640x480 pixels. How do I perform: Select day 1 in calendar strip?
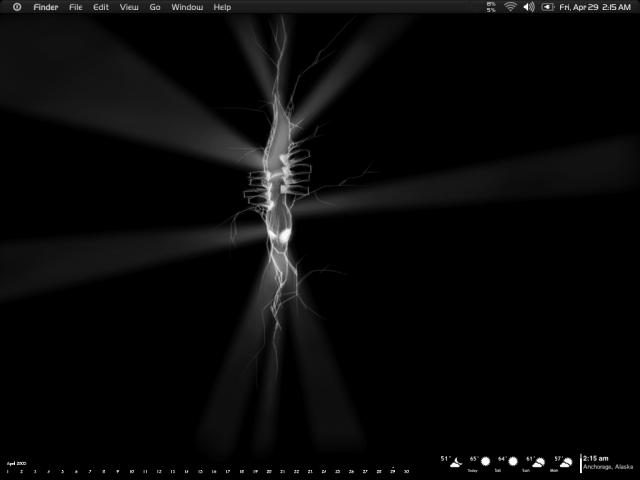tap(8, 471)
